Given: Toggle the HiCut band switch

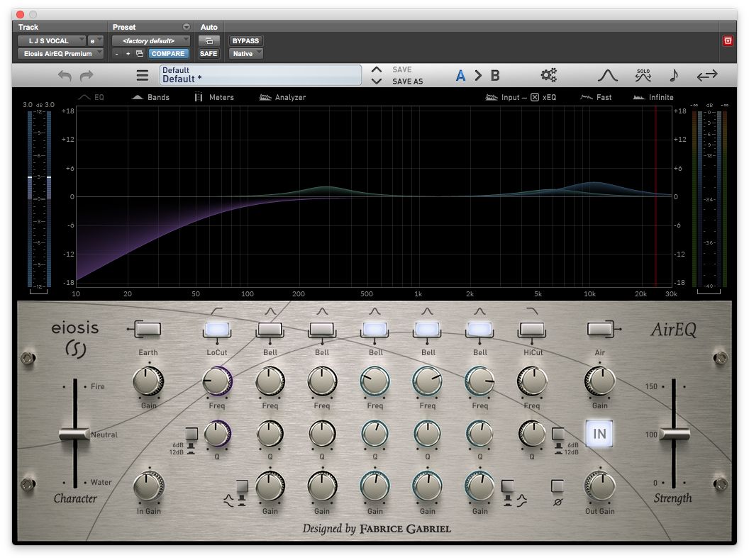Looking at the screenshot, I should coord(532,329).
